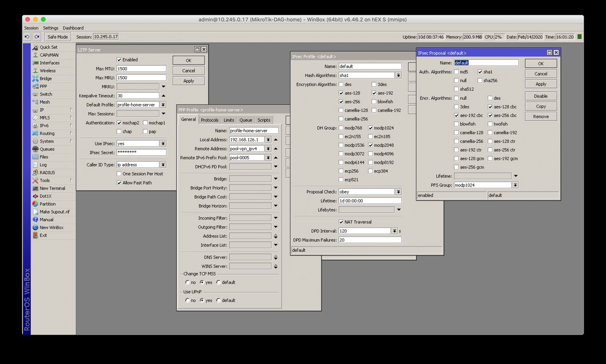Select 'default' for Use UPnP
The image size is (606, 364).
218,301
